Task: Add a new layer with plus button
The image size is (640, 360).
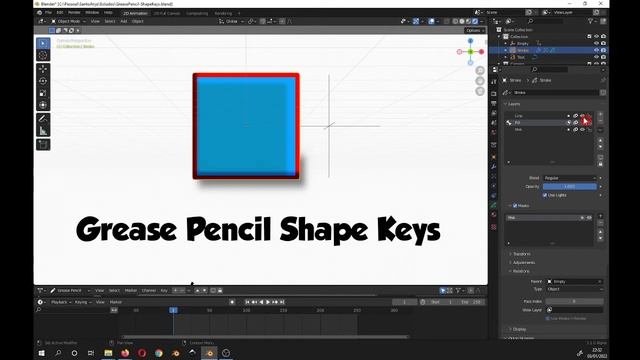Action: point(600,115)
